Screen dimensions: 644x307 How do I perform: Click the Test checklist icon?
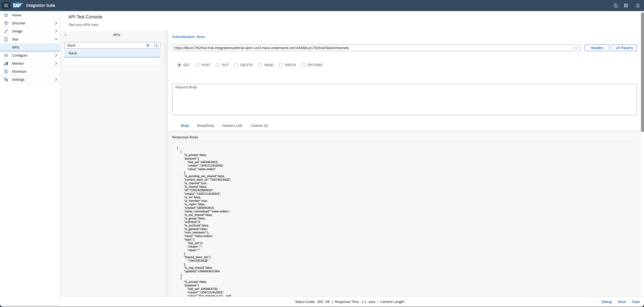[6, 39]
